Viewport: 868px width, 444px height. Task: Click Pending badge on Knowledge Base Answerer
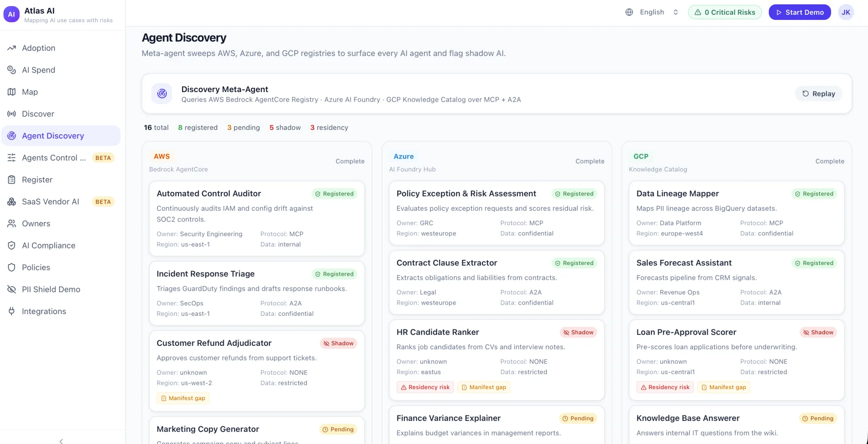(x=818, y=418)
